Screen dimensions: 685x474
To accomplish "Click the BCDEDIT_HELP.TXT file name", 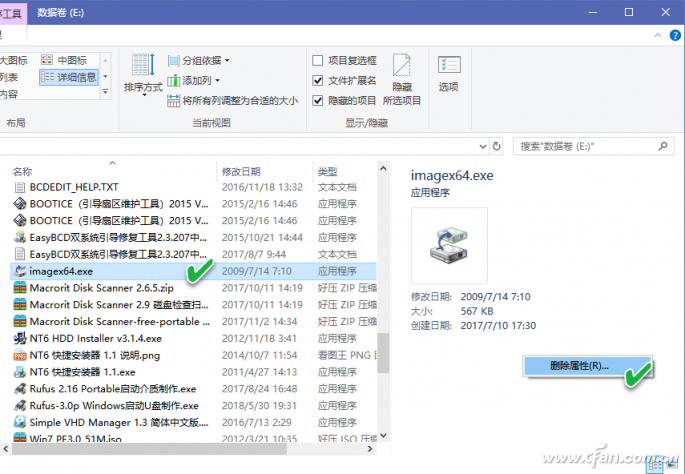I will tap(74, 187).
